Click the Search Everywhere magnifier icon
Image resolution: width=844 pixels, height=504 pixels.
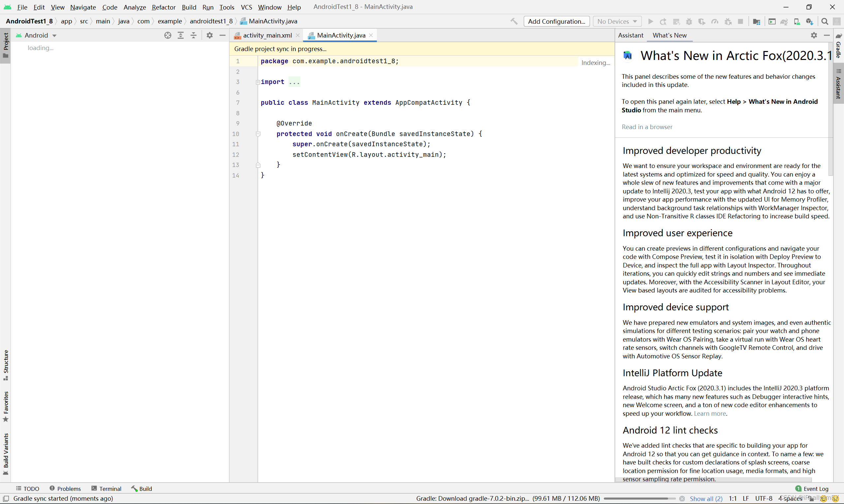coord(825,21)
